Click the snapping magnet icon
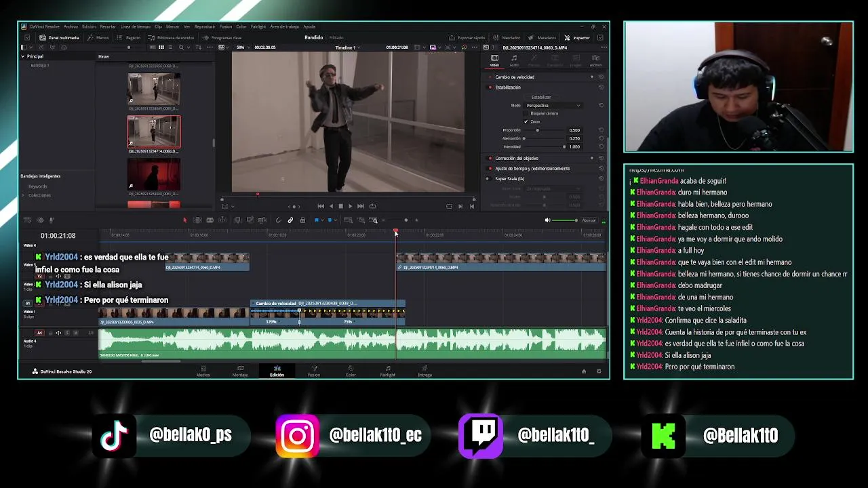The image size is (868, 488). 278,220
